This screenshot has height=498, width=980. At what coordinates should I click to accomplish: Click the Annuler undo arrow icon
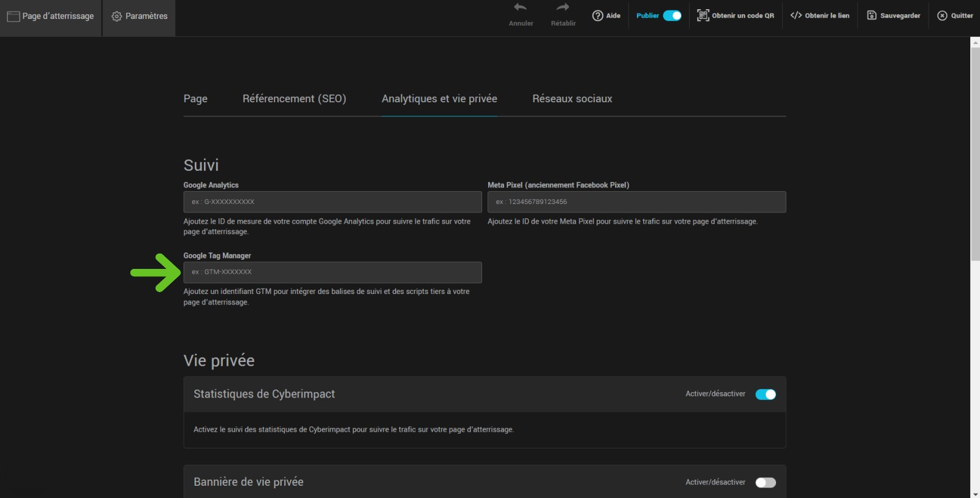(520, 8)
